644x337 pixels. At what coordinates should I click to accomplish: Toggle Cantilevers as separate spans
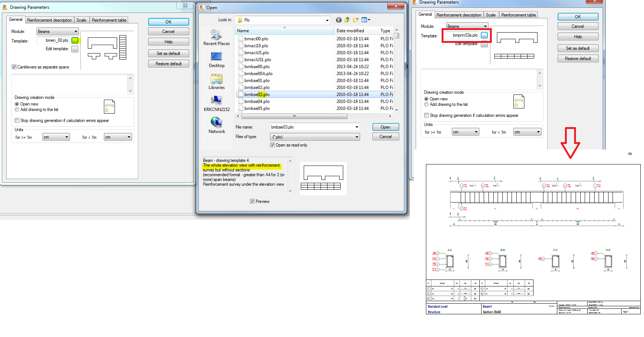tap(14, 67)
